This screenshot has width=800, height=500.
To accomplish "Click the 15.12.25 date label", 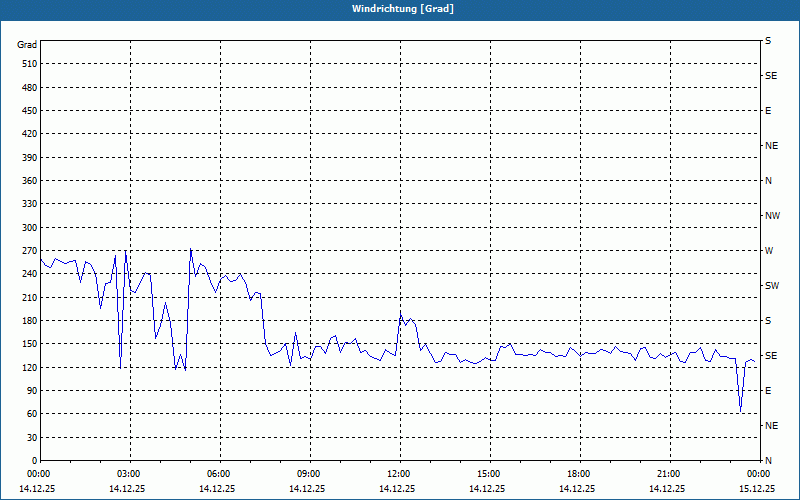I will 757,489.
